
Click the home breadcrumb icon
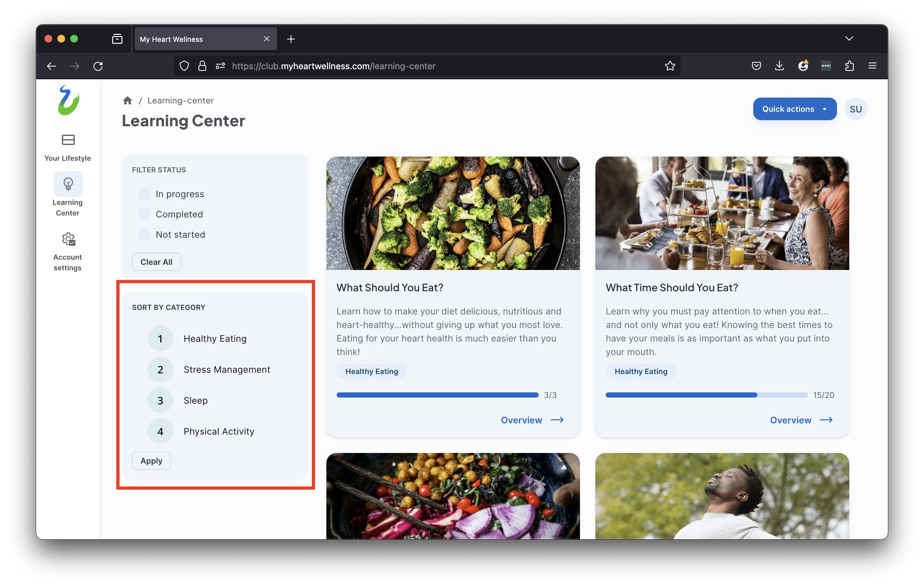[x=127, y=101]
